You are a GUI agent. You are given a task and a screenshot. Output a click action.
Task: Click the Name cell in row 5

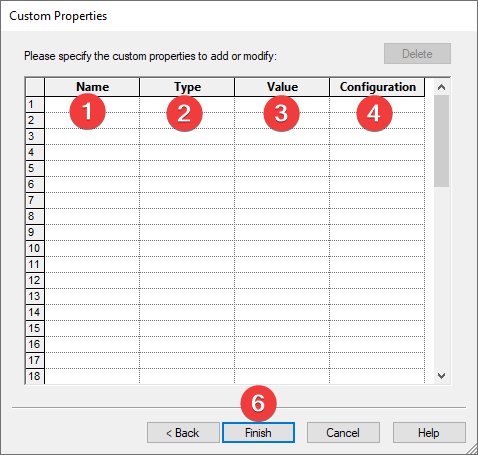92,168
